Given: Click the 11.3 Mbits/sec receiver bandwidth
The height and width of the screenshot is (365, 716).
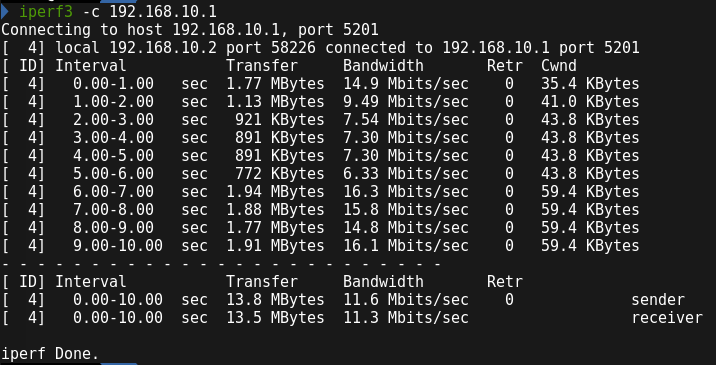Looking at the screenshot, I should point(406,318).
